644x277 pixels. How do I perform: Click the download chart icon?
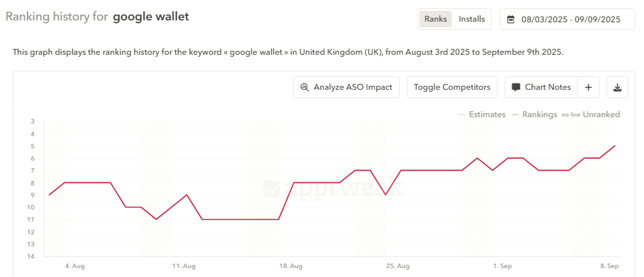617,87
